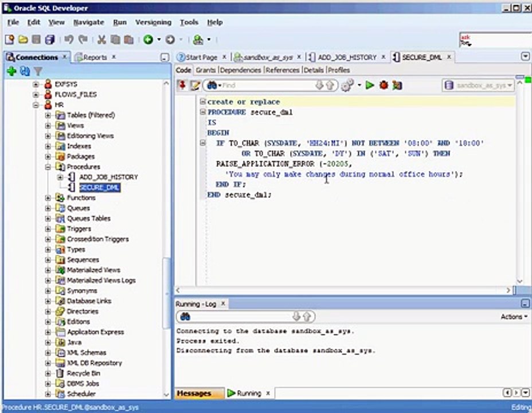Collapse IF block fold marker in code
Screen dimensions: 532x413
pos(202,143)
